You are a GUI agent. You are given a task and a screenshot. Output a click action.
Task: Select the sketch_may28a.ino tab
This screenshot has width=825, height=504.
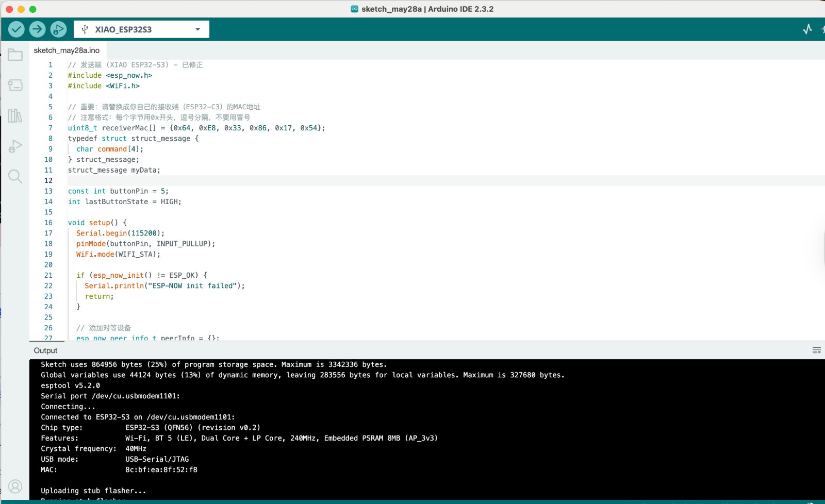67,50
